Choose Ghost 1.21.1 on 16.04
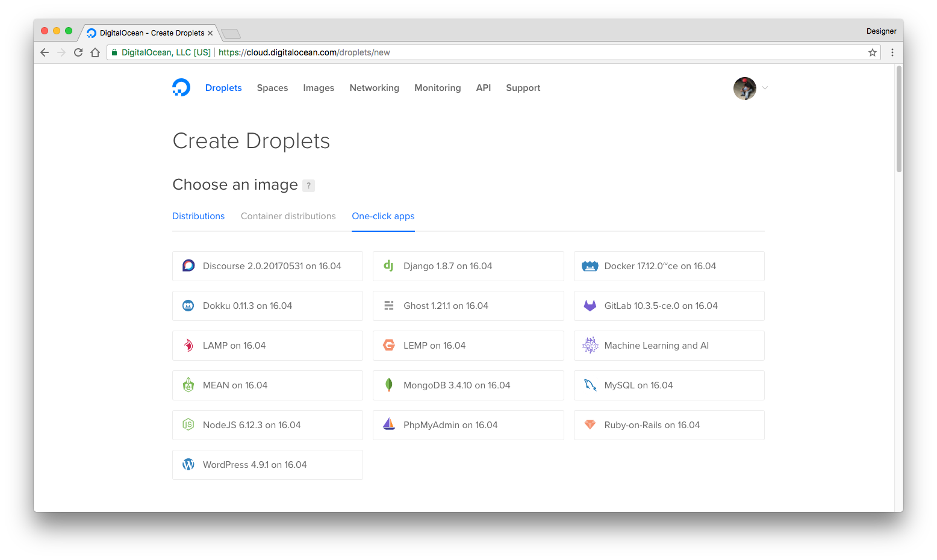The image size is (937, 560). pos(469,306)
